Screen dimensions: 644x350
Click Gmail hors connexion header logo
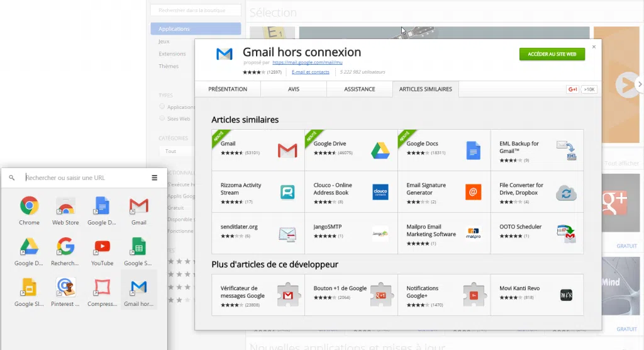(x=225, y=54)
